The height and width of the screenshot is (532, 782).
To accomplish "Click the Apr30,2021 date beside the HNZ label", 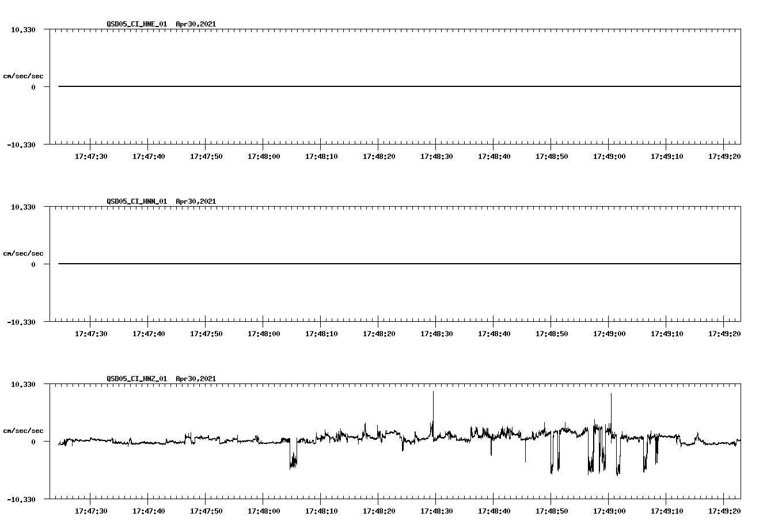I will (196, 379).
